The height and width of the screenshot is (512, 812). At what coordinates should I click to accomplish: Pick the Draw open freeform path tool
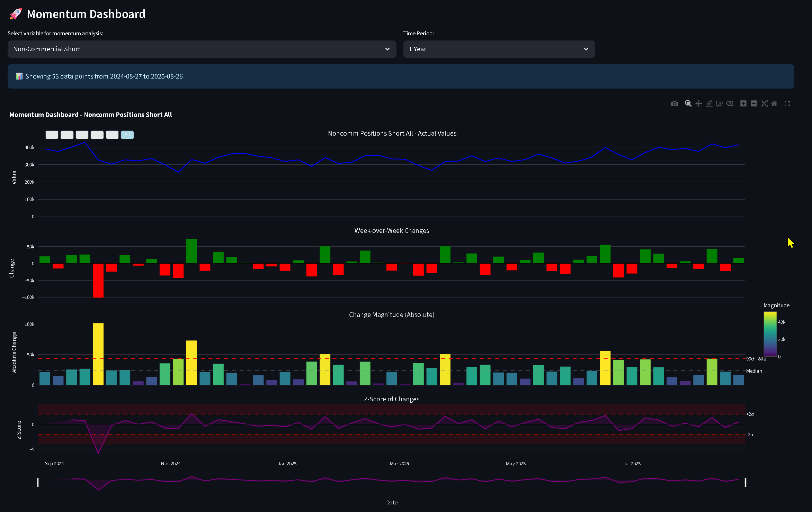pos(719,103)
